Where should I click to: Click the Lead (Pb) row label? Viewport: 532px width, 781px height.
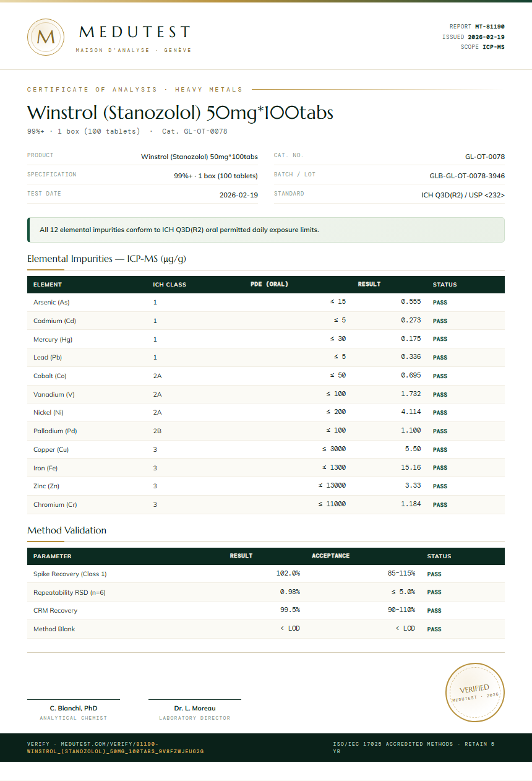pyautogui.click(x=48, y=358)
